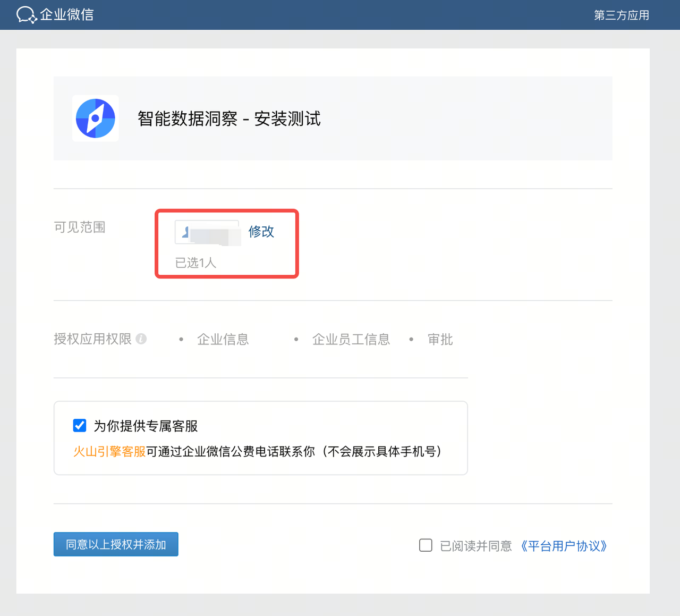
Task: Click the 审批 permission item
Action: coord(440,340)
